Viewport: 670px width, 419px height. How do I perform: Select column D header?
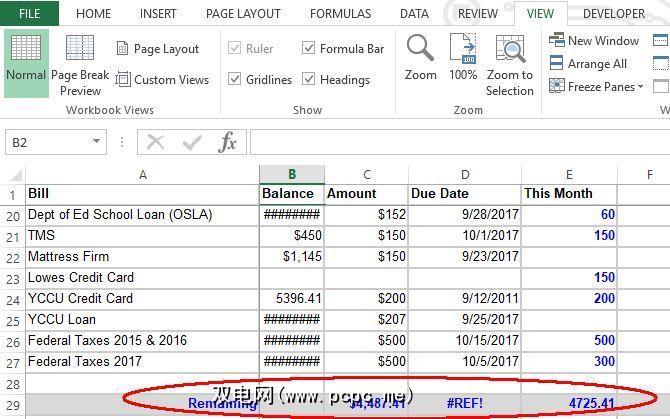pyautogui.click(x=465, y=175)
